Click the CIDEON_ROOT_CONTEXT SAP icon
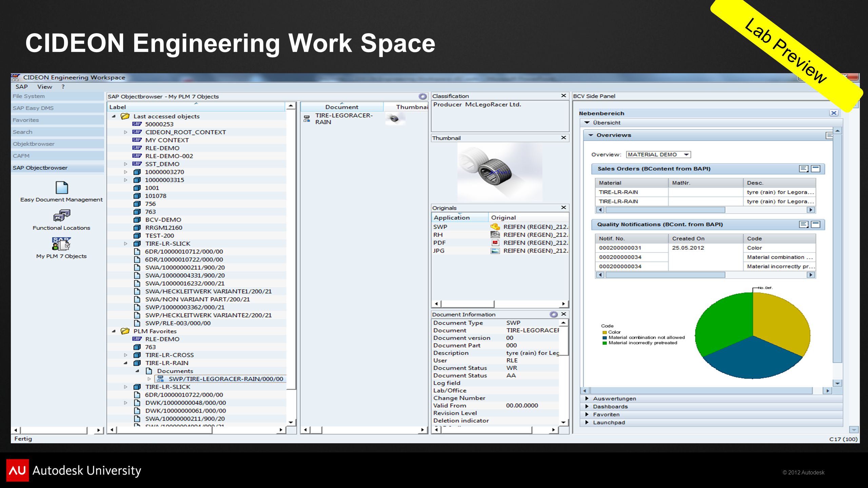Image resolution: width=868 pixels, height=488 pixels. pos(137,132)
